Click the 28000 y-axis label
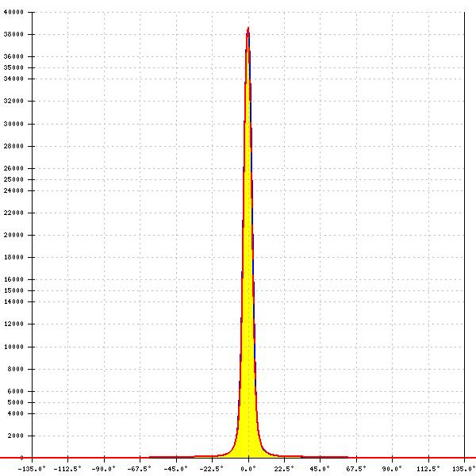This screenshot has width=476, height=476. [13, 146]
